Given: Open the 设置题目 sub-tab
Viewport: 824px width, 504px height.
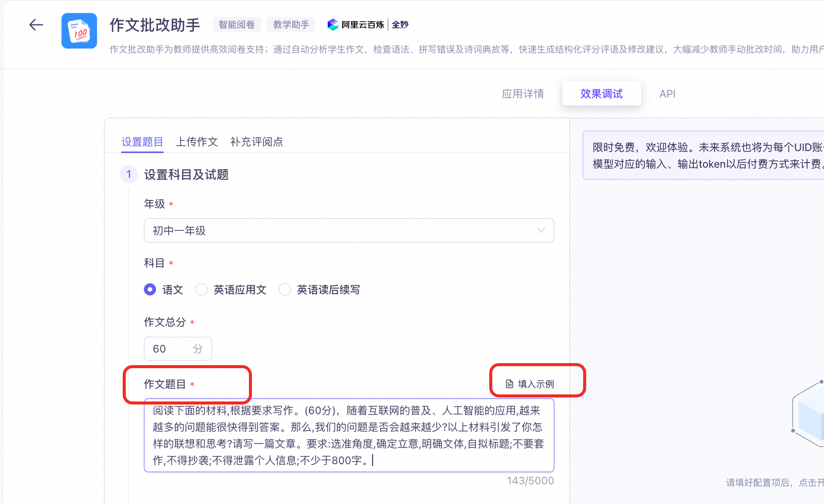Looking at the screenshot, I should (142, 142).
